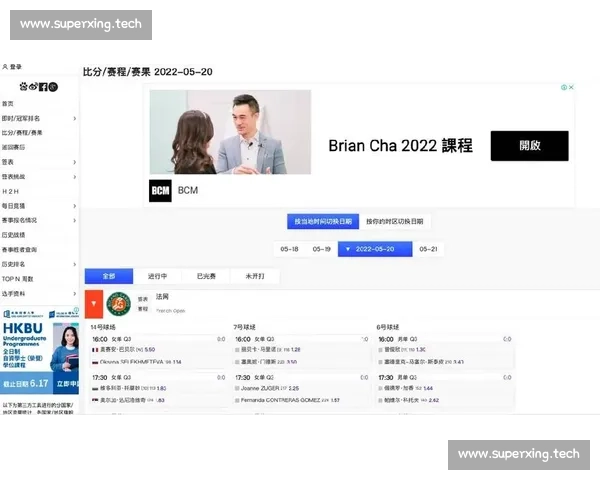Image resolution: width=600 pixels, height=480 pixels.
Task: Click the 2.62 odds on court 6
Action: tap(434, 400)
